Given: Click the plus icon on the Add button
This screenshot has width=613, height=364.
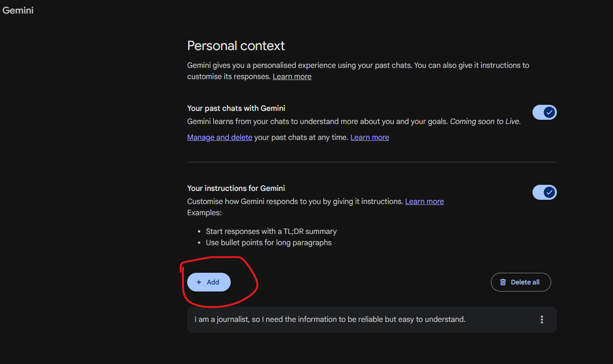Looking at the screenshot, I should tap(199, 282).
